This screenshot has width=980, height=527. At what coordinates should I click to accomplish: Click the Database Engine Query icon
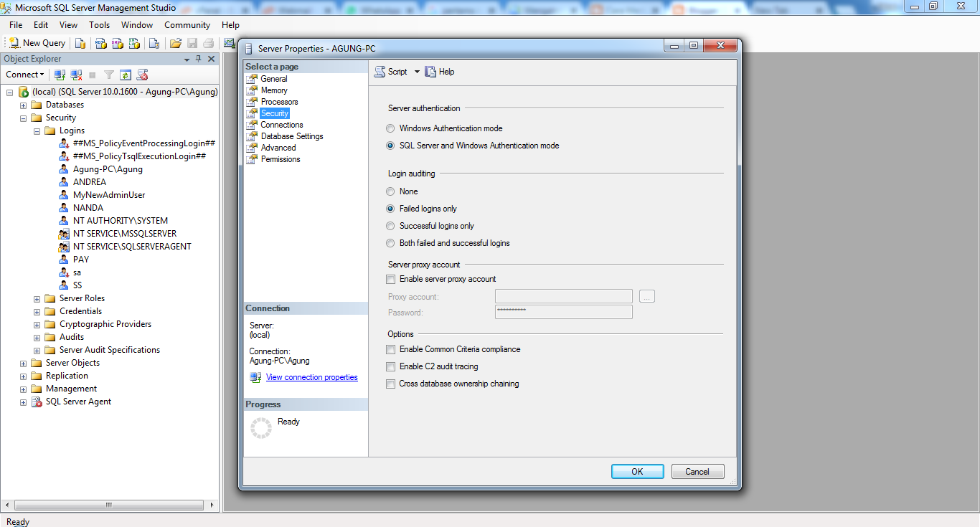80,43
